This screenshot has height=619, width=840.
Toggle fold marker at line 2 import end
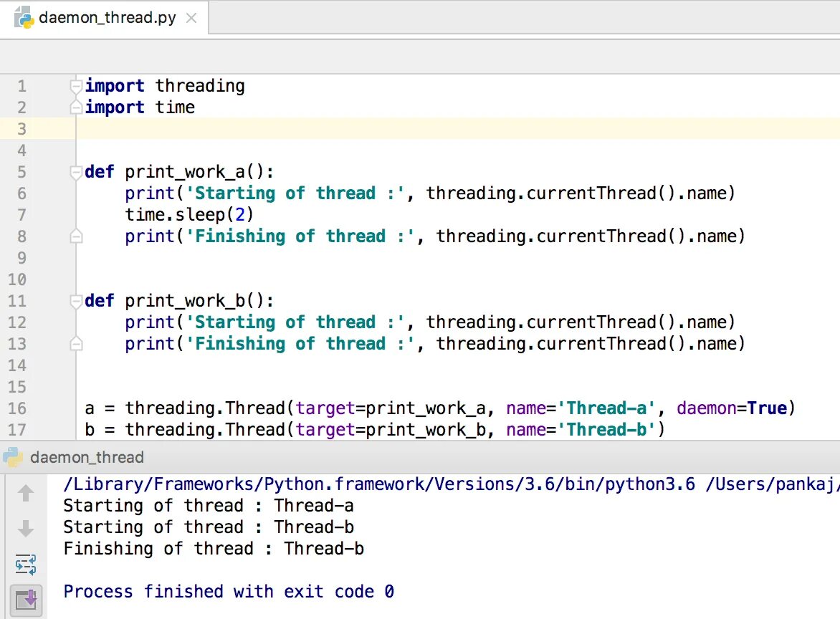76,107
